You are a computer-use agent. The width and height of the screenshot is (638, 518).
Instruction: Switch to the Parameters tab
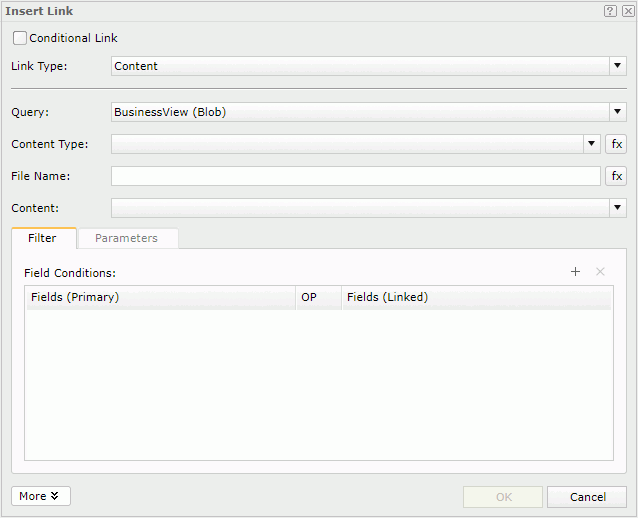pos(127,238)
